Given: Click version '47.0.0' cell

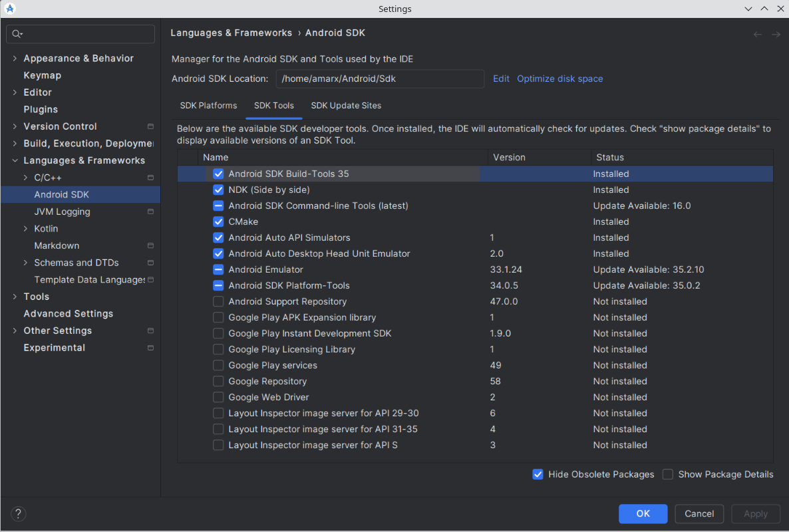Looking at the screenshot, I should pyautogui.click(x=504, y=301).
